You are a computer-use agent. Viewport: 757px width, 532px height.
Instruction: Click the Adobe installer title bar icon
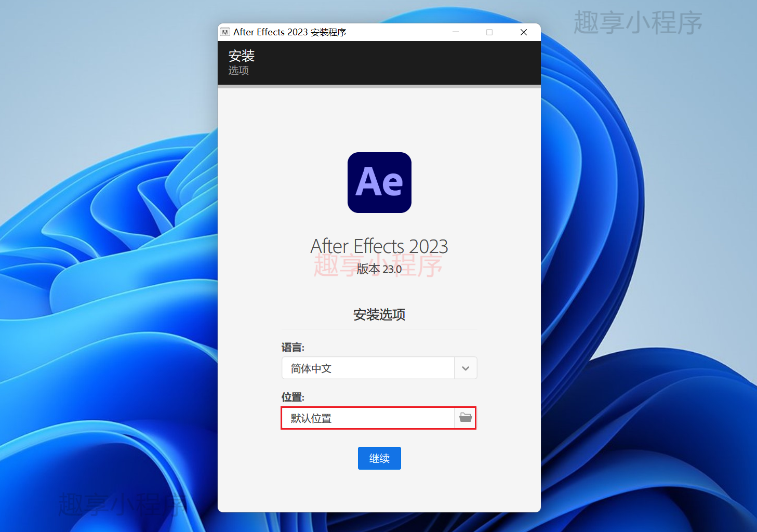(x=225, y=32)
